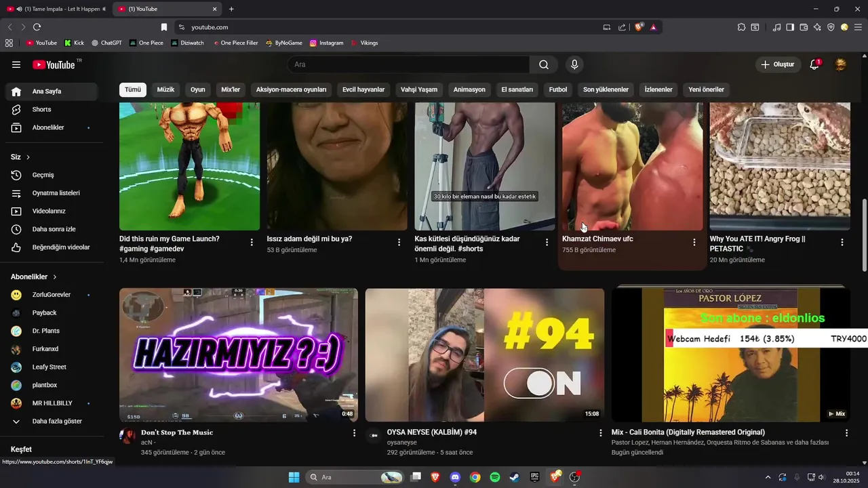This screenshot has height=488, width=868.
Task: Open Discord from the taskbar
Action: [x=455, y=477]
